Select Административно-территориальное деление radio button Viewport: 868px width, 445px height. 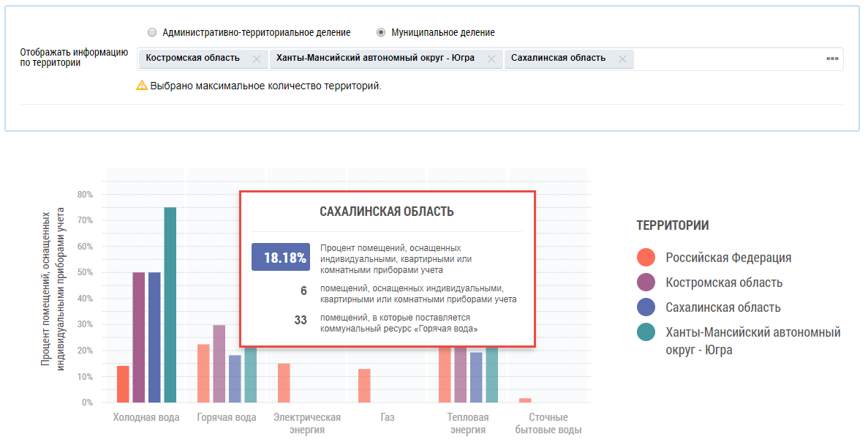152,33
